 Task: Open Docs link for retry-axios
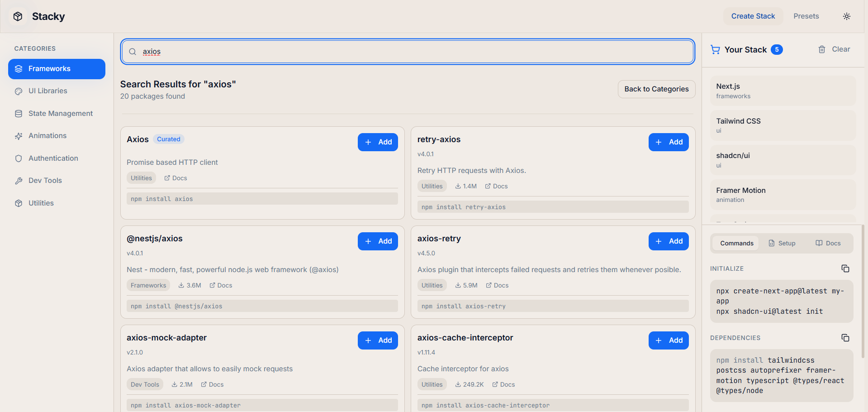(x=496, y=186)
